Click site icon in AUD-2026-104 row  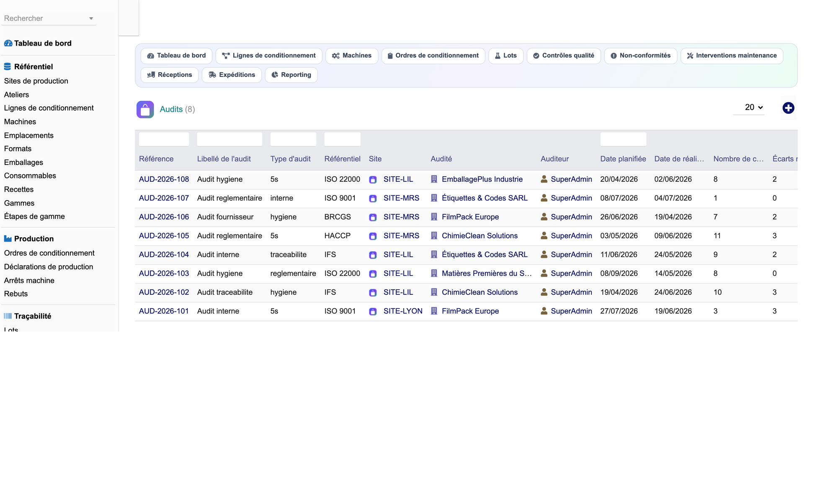click(x=373, y=255)
